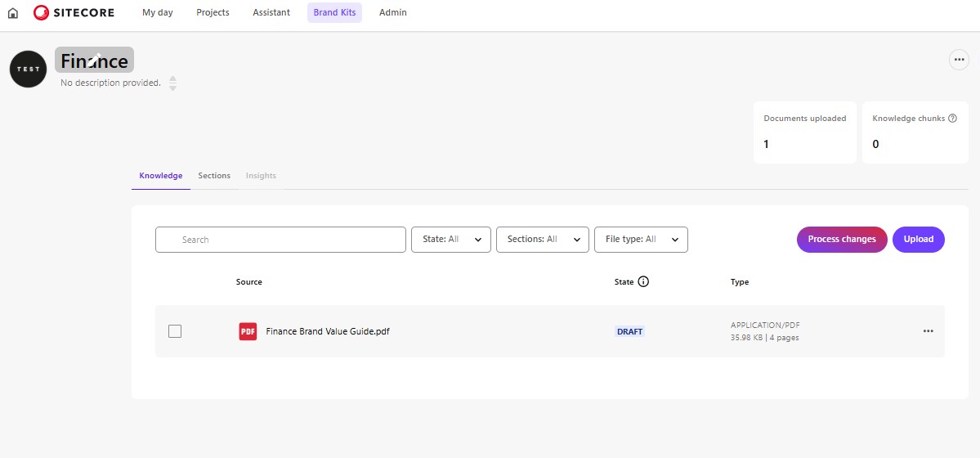Click the Knowledge chunks help icon
Image resolution: width=980 pixels, height=458 pixels.
click(952, 119)
